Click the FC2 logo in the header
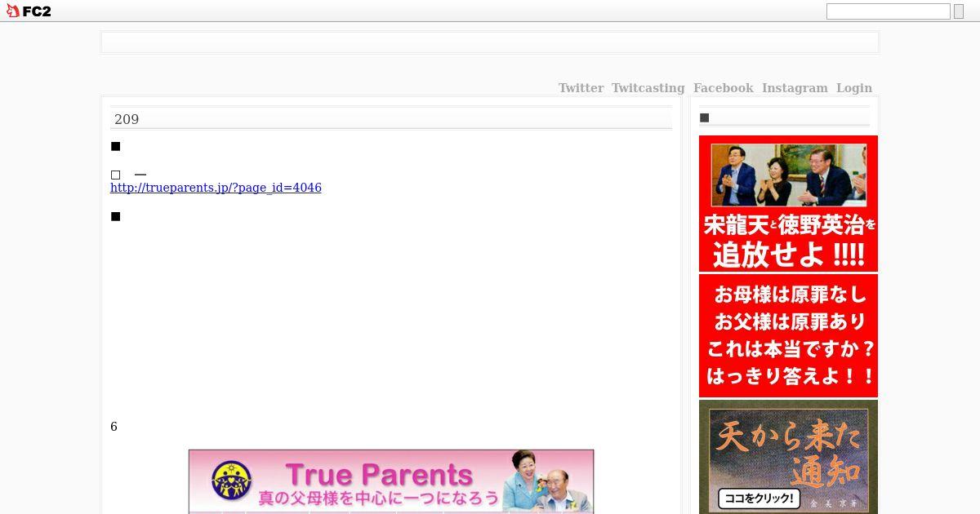Viewport: 980px width, 514px height. click(29, 11)
